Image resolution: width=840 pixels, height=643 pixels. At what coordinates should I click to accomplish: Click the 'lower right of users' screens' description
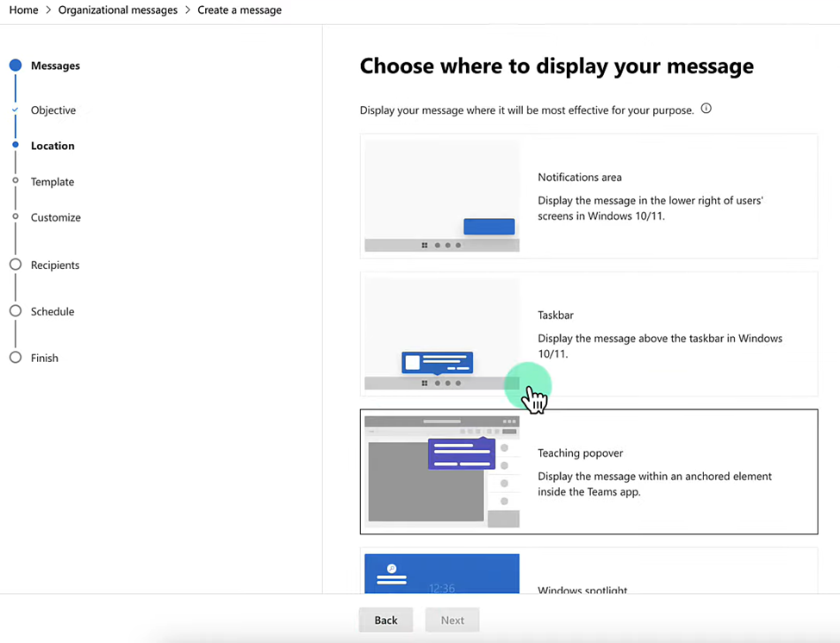[650, 209]
